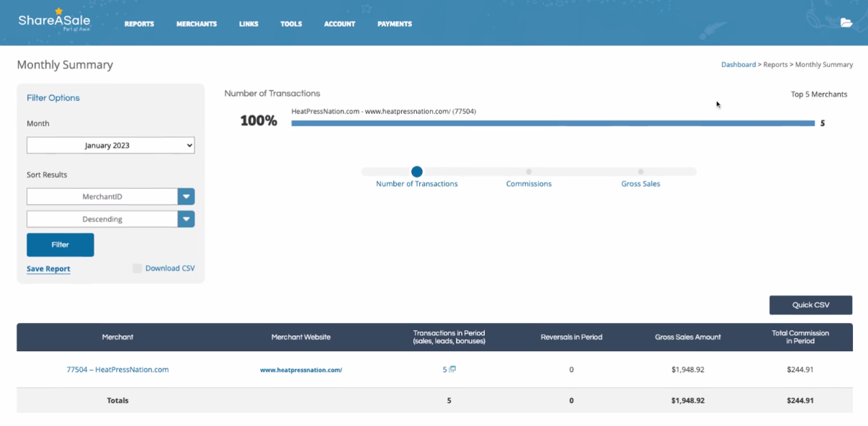Open 77504 – HeatPressNation.com merchant link
Image resolution: width=868 pixels, height=426 pixels.
(x=117, y=370)
